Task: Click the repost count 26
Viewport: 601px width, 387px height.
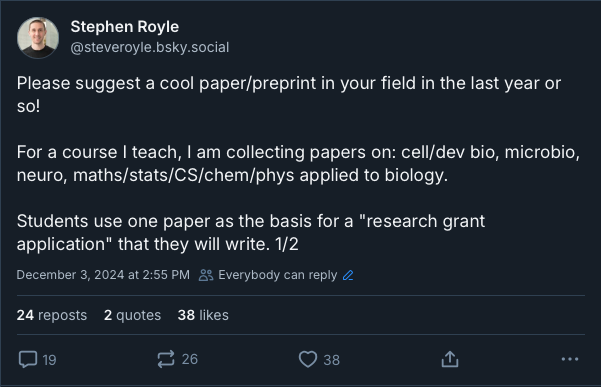Action: pyautogui.click(x=190, y=359)
